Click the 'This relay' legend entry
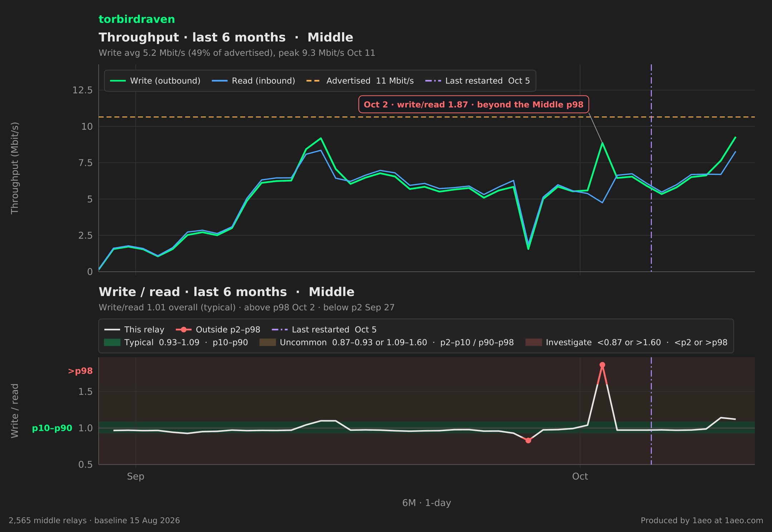Image resolution: width=772 pixels, height=532 pixels. pyautogui.click(x=134, y=330)
